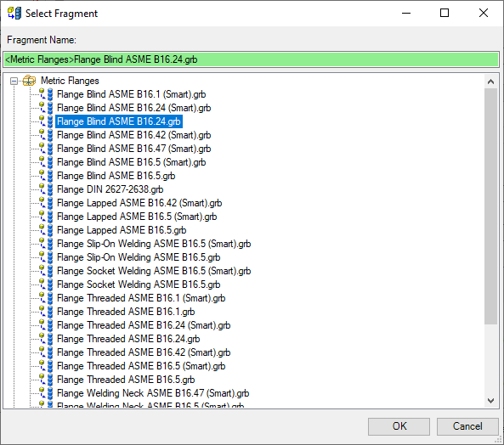Click fragment icon of Flange Blind ASME B16.42 (Smart).grb
504x445 pixels.
tap(46, 135)
